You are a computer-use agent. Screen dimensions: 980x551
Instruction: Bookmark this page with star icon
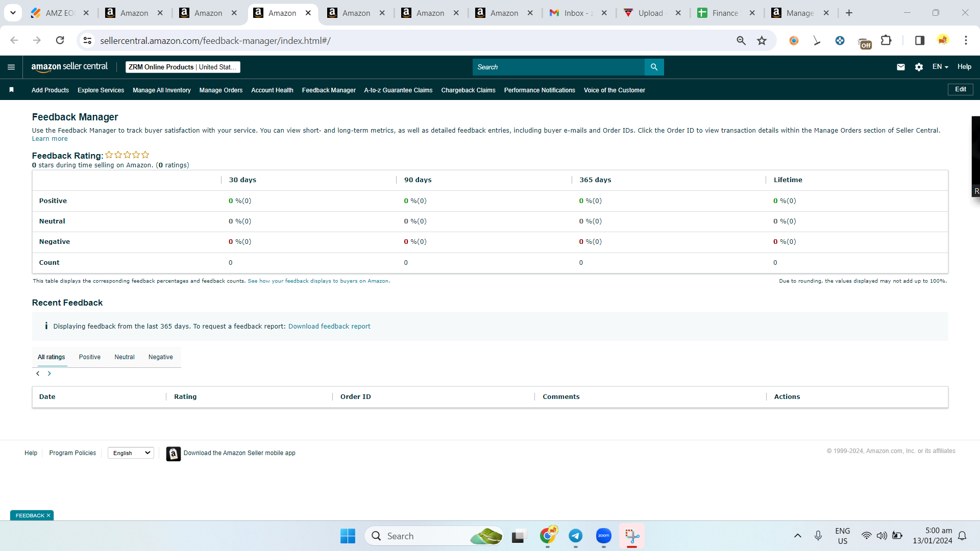point(762,40)
